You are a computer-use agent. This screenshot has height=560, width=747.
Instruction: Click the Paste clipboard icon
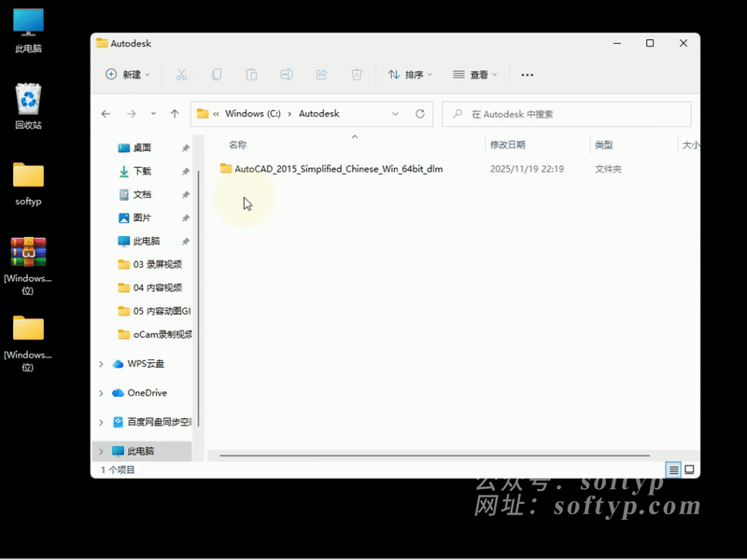251,75
